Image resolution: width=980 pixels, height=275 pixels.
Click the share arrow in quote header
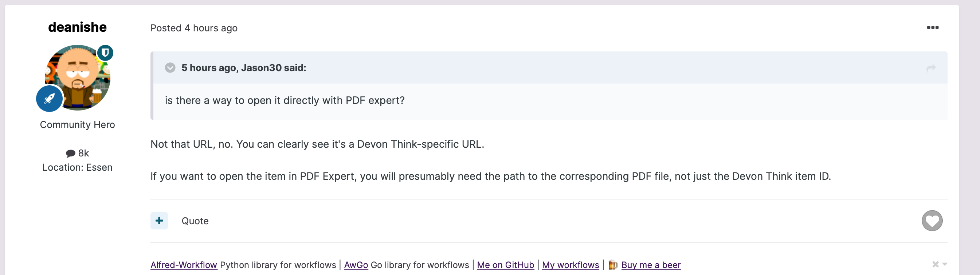931,68
